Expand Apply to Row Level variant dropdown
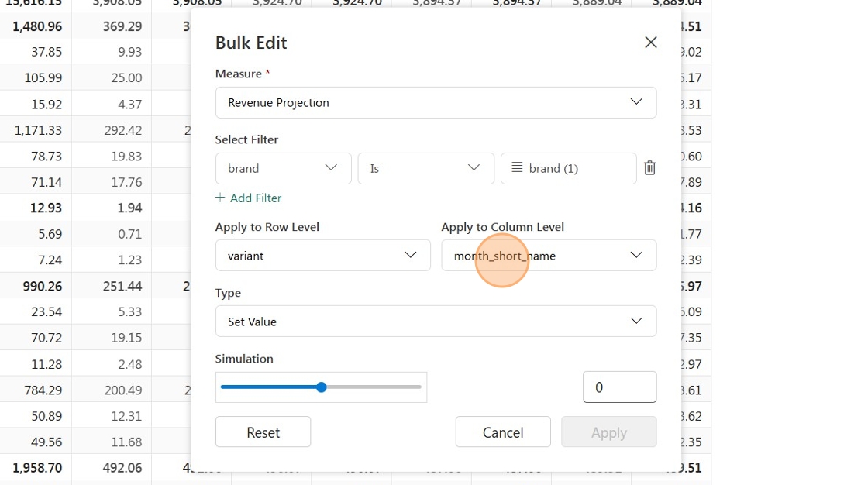 (x=322, y=255)
